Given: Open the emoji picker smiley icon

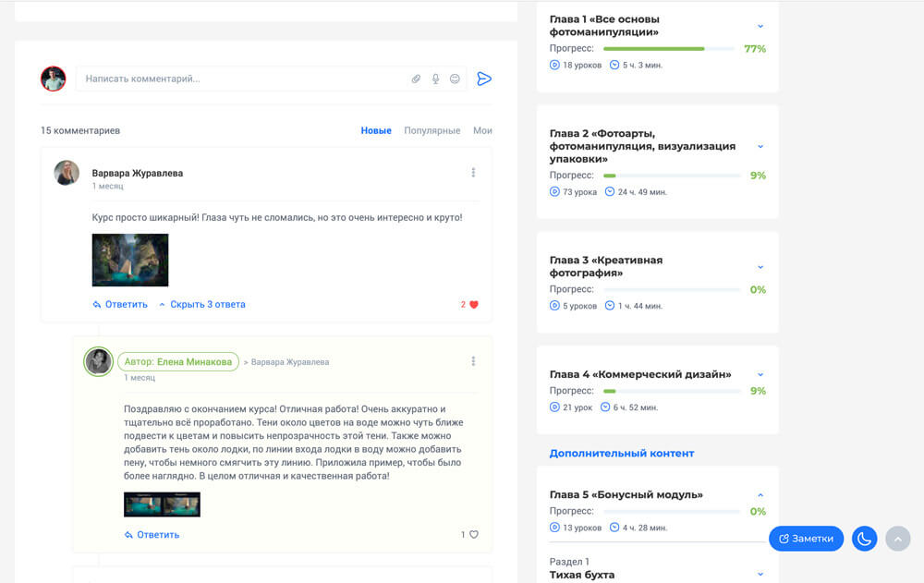Looking at the screenshot, I should pos(455,79).
